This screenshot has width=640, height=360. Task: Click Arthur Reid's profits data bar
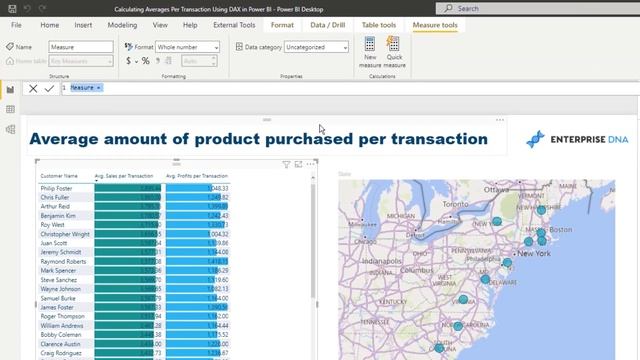pos(197,207)
